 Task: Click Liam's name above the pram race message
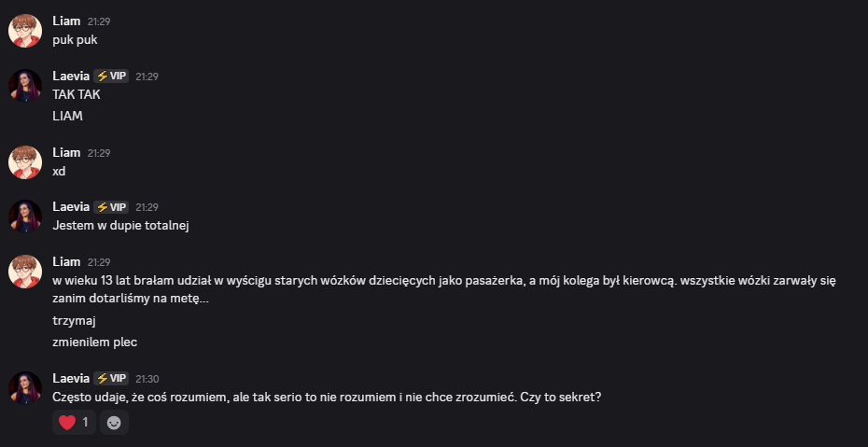click(66, 262)
